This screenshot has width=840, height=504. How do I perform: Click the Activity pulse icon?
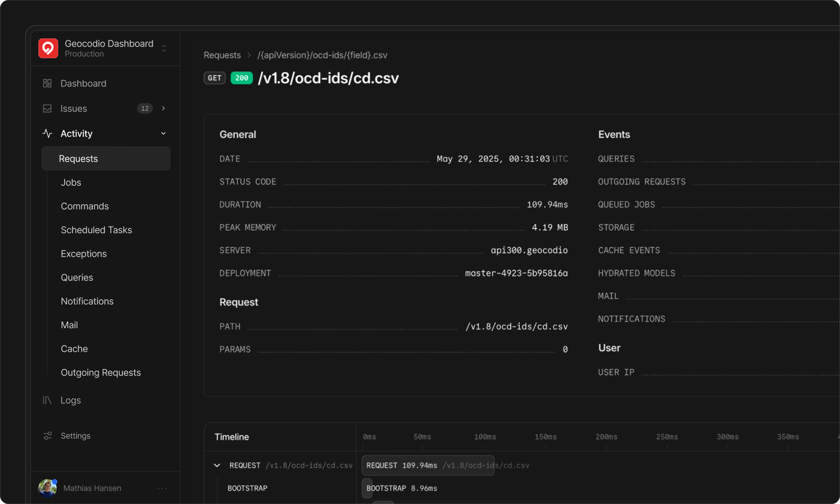[47, 134]
